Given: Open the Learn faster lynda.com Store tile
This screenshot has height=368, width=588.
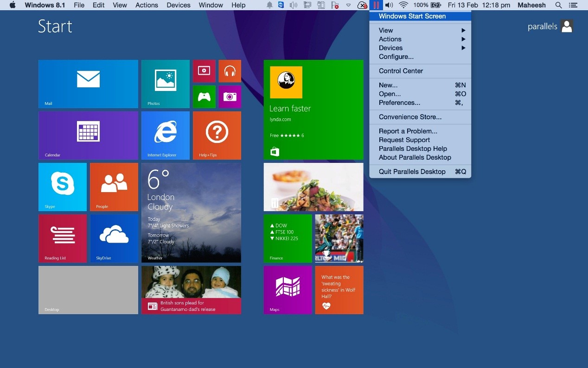Looking at the screenshot, I should point(313,110).
